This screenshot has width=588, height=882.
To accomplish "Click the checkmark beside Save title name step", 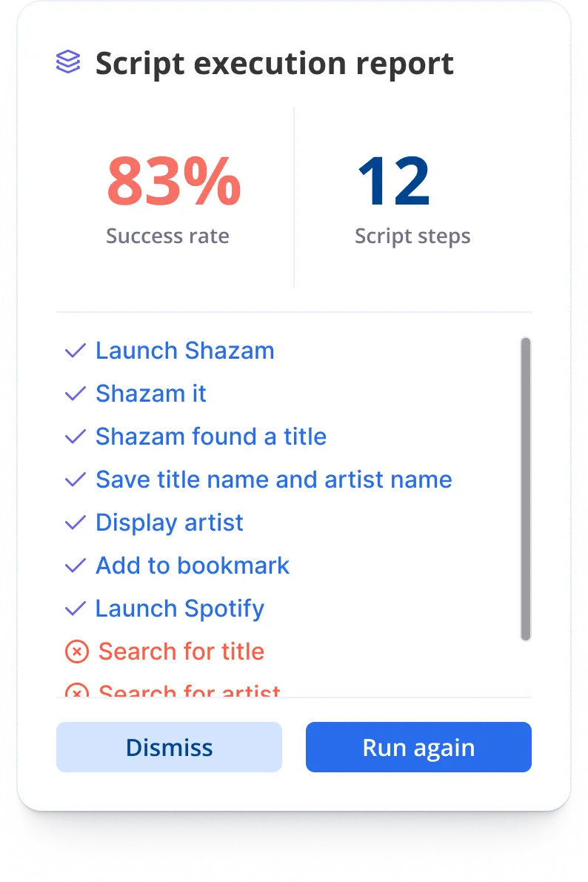I will click(76, 480).
